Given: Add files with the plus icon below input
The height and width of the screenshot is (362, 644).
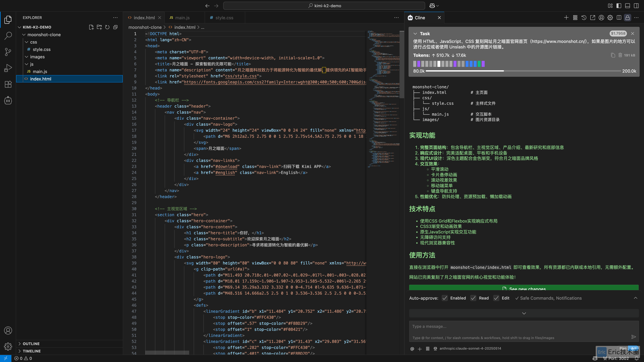Looking at the screenshot, I should (420, 349).
